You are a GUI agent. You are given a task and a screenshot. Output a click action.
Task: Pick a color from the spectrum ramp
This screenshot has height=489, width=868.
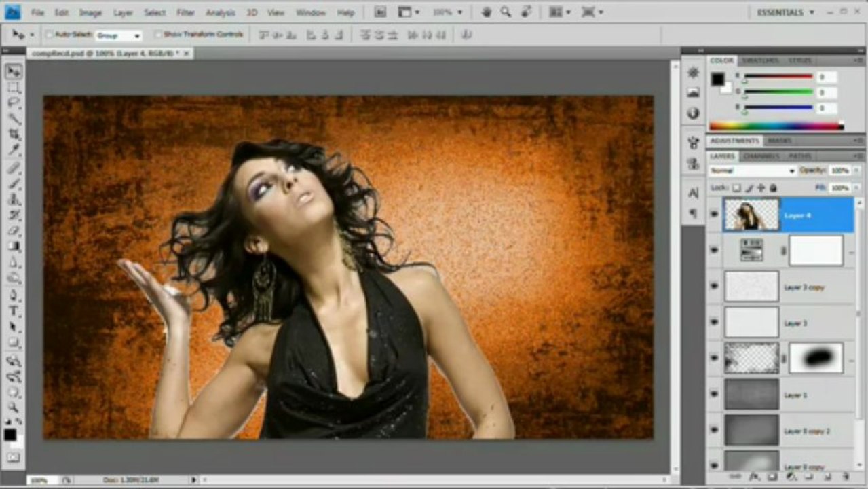tap(776, 126)
